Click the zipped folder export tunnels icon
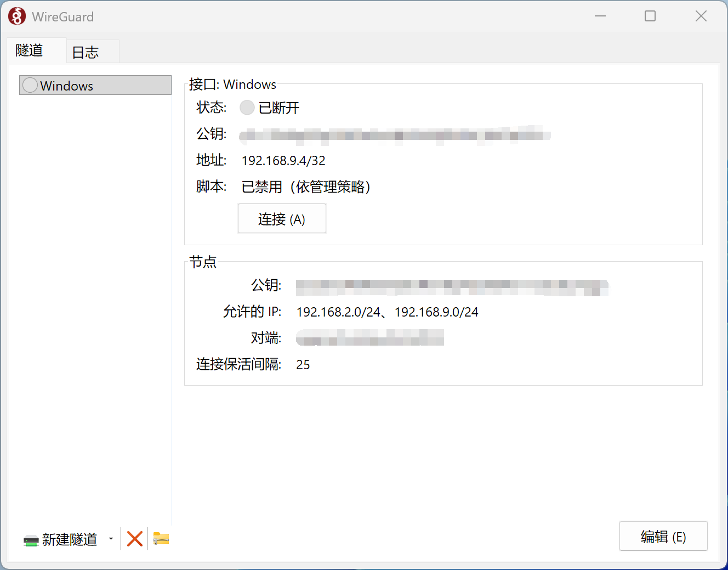Screen dimensions: 728x570 (161, 539)
